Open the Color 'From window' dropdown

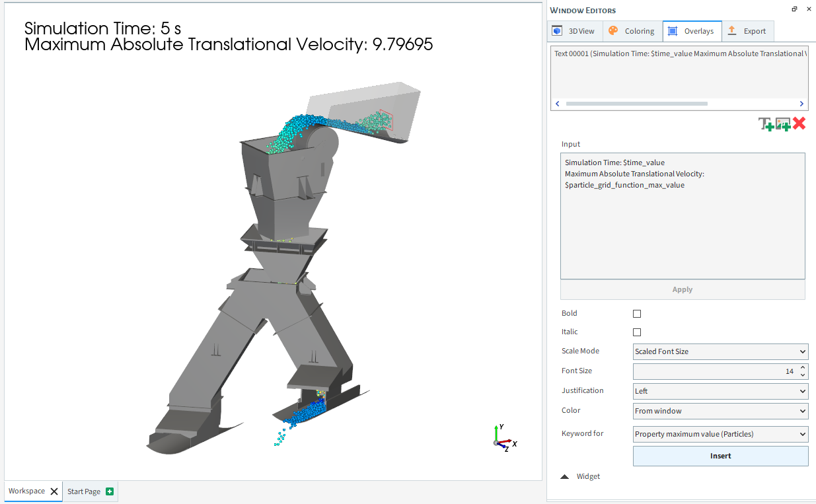coord(720,411)
